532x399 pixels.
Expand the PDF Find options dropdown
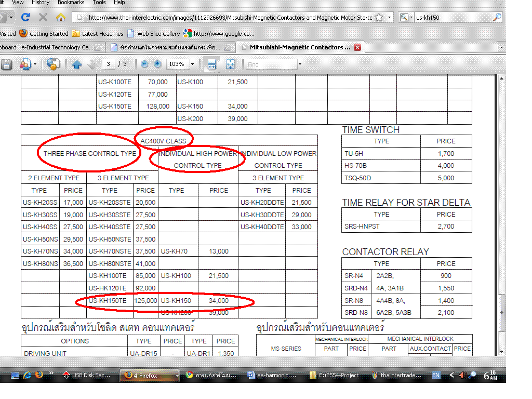coord(300,64)
